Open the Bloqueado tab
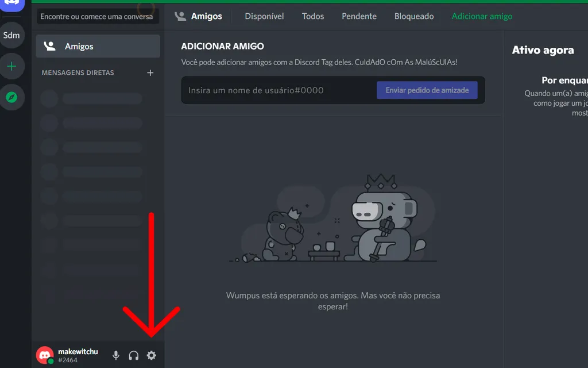The height and width of the screenshot is (368, 588). (413, 16)
